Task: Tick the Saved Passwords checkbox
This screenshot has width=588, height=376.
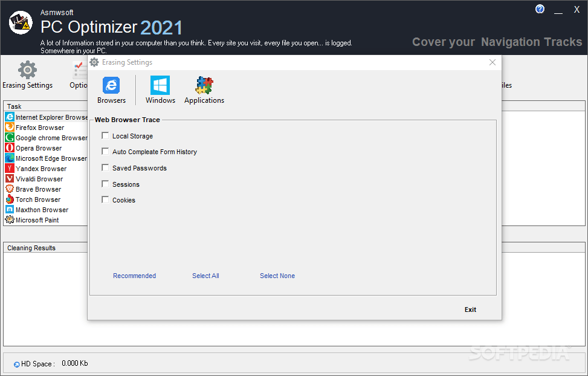Action: click(x=105, y=167)
